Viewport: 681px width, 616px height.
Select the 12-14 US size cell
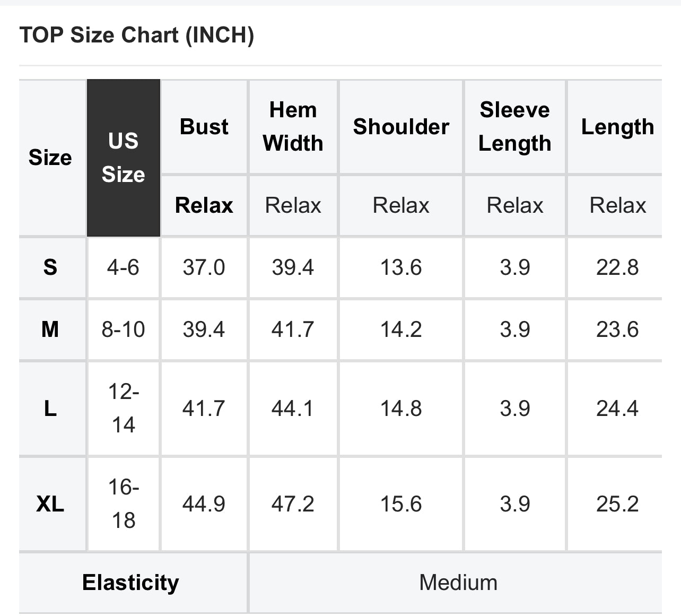click(124, 409)
